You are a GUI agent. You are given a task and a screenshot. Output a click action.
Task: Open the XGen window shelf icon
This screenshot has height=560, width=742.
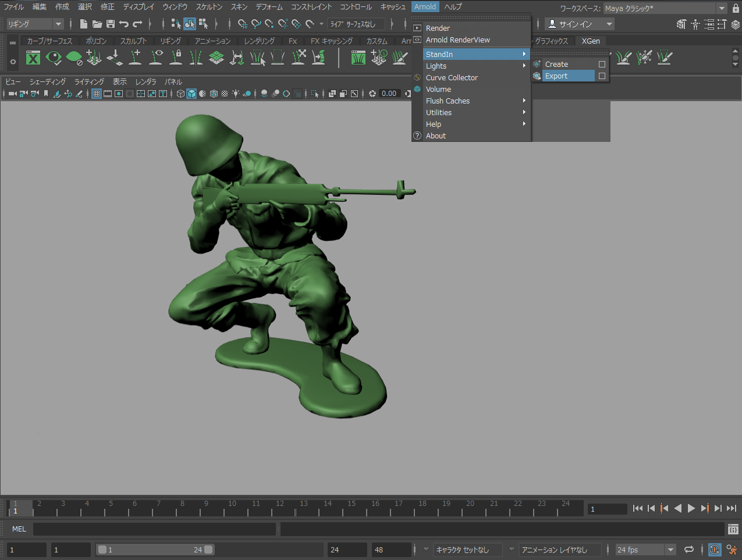point(34,58)
